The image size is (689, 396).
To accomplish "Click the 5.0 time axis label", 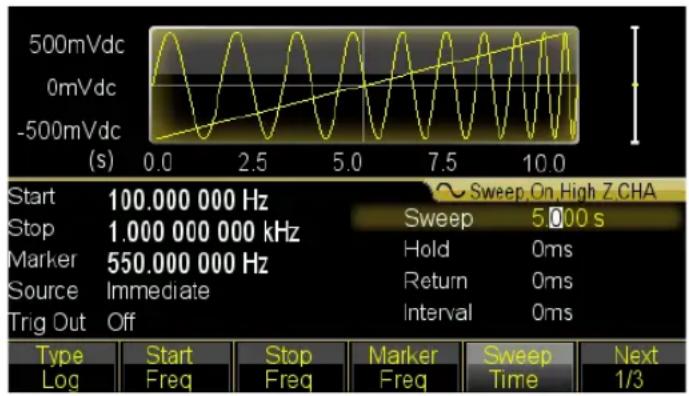I will (347, 162).
